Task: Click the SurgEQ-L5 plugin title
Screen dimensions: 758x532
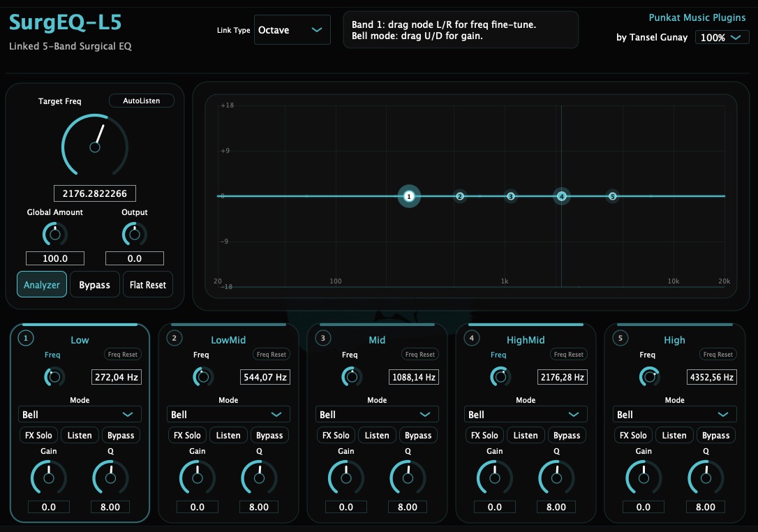Action: [x=66, y=22]
